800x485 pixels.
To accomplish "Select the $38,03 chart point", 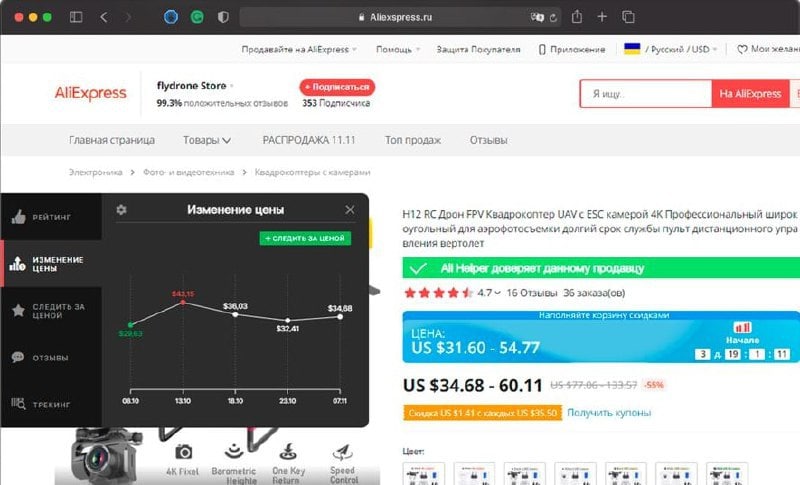I will (x=235, y=314).
